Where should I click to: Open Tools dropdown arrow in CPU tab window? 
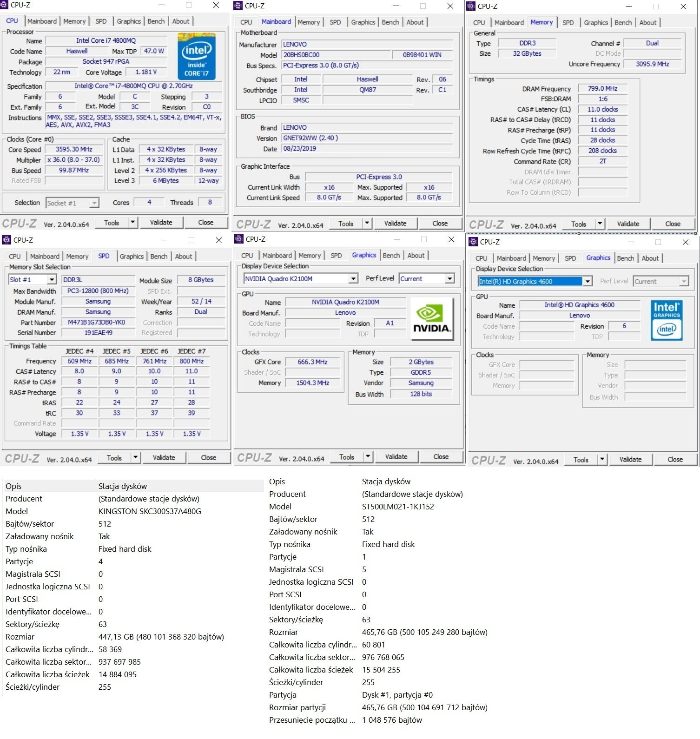click(x=133, y=223)
